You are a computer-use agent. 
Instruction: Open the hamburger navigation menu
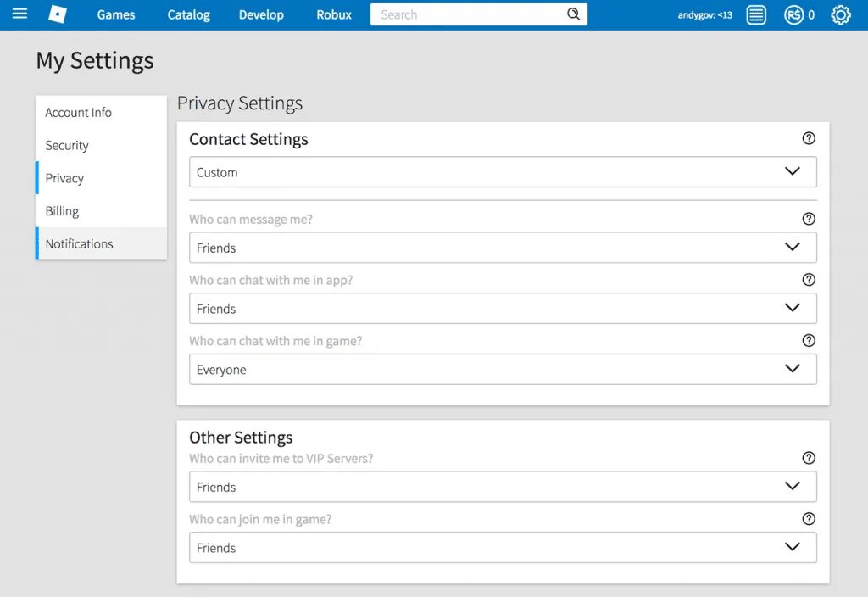coord(19,14)
